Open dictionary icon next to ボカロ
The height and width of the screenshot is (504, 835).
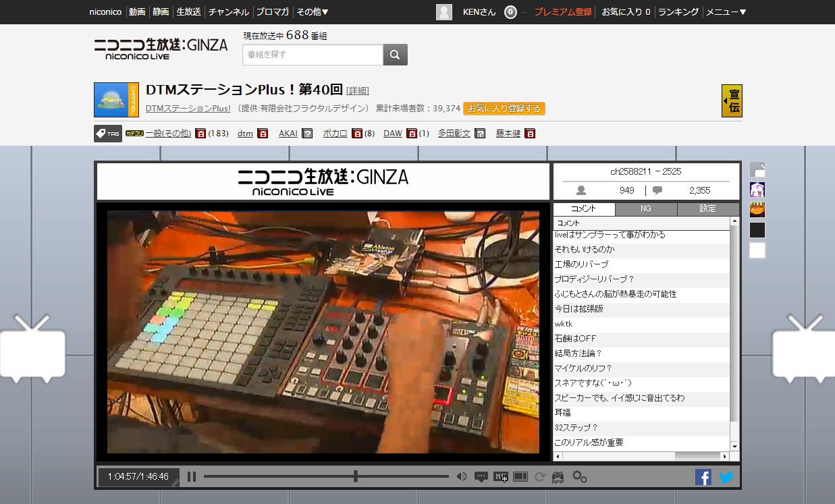click(x=357, y=134)
